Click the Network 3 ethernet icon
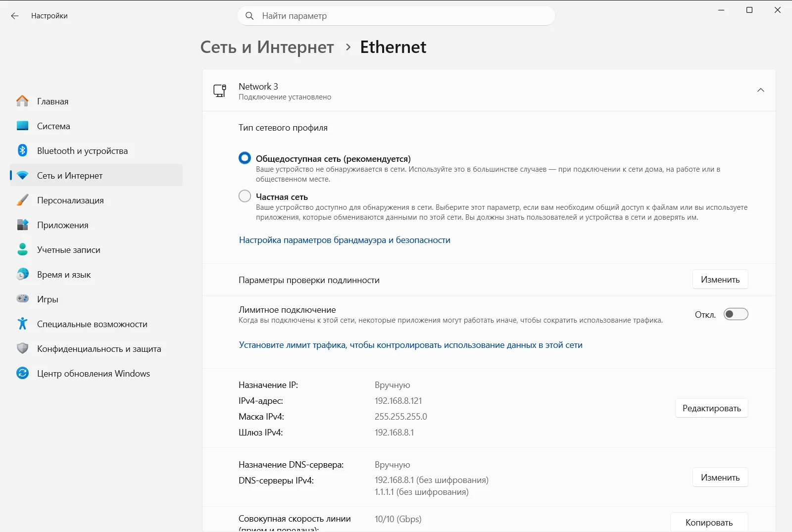The image size is (792, 532). click(220, 91)
